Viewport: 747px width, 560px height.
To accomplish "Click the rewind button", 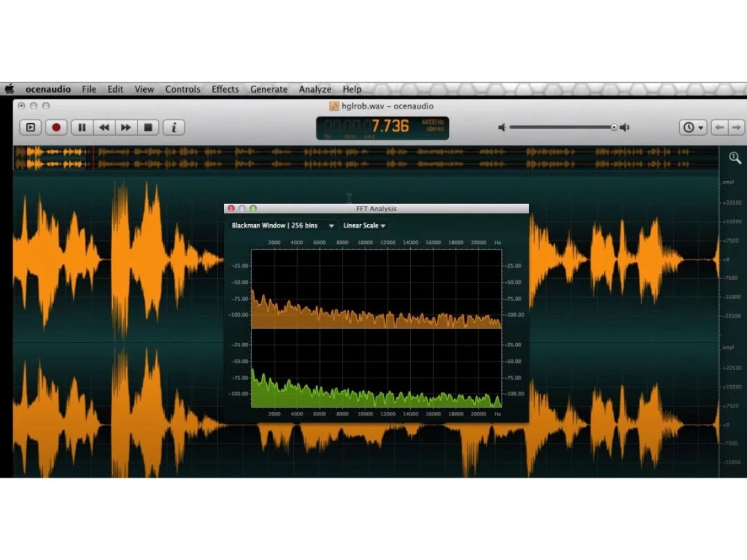I will 104,128.
